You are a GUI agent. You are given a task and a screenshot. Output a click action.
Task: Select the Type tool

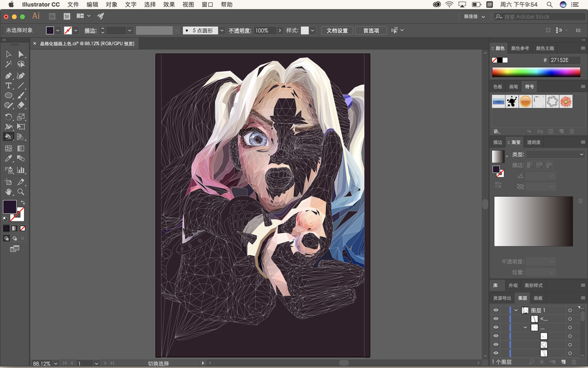[9, 86]
